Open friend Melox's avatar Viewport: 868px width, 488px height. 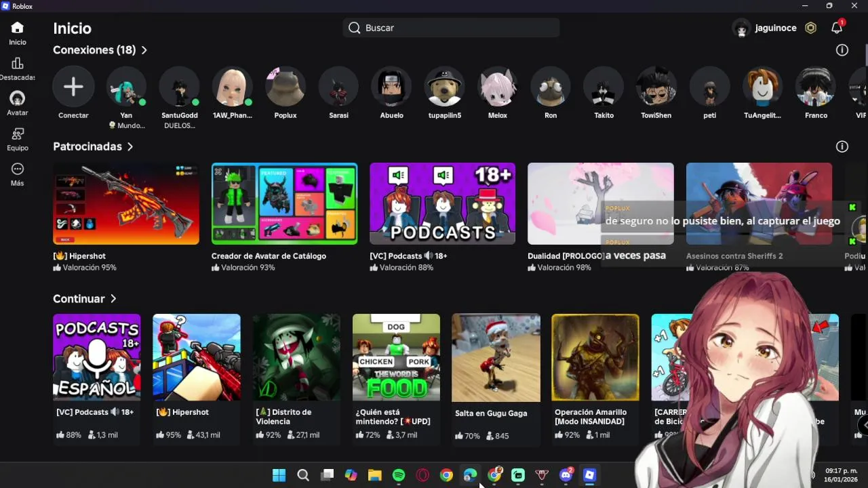coord(498,86)
